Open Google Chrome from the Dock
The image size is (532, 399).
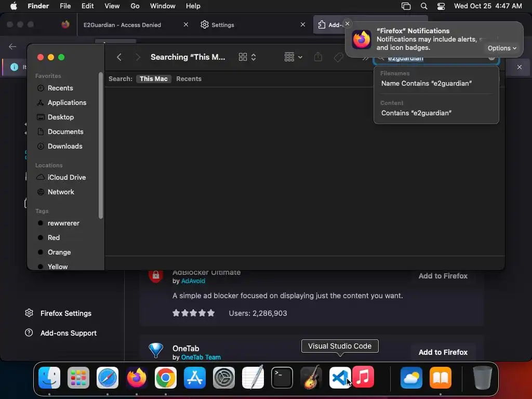pos(166,377)
